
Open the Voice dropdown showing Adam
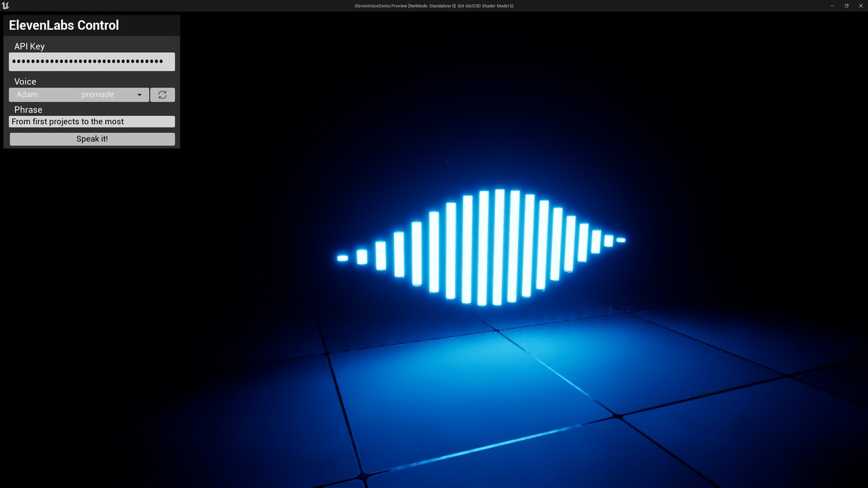(x=79, y=95)
